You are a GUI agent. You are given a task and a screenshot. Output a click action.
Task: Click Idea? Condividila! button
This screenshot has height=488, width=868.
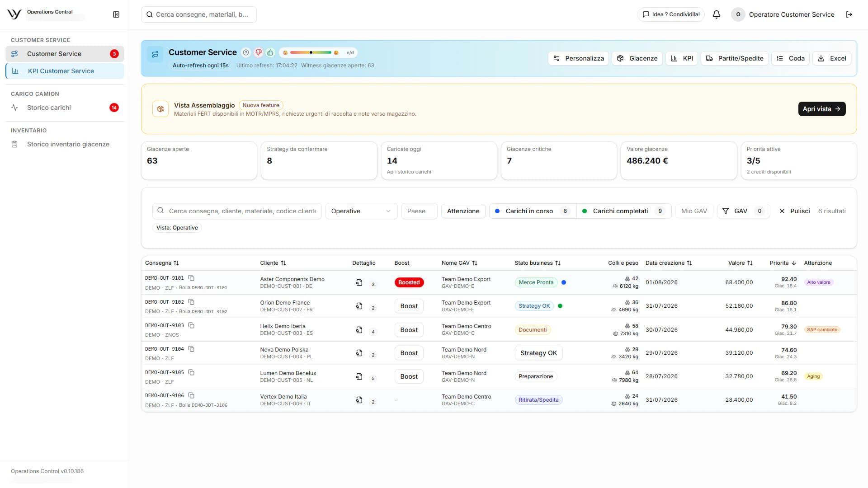[x=671, y=14]
